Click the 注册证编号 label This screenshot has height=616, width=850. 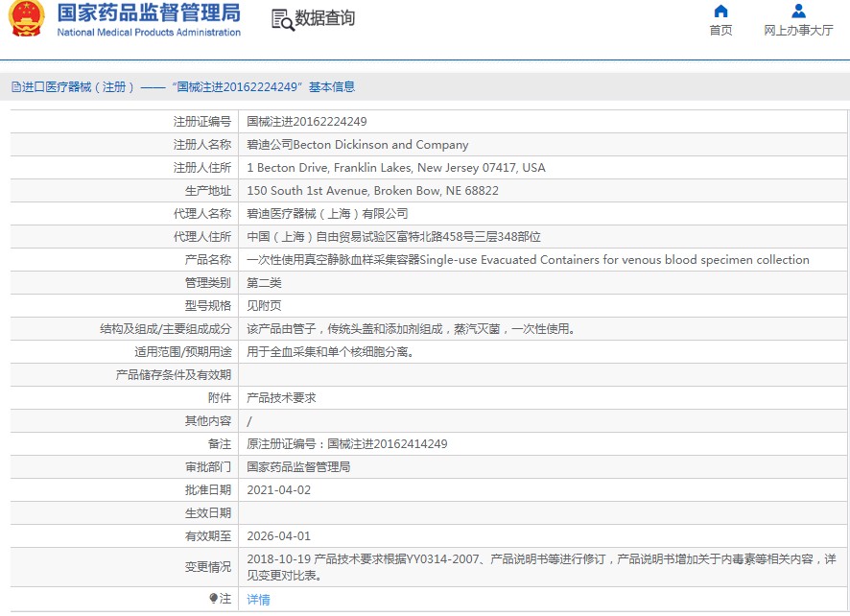click(x=202, y=122)
